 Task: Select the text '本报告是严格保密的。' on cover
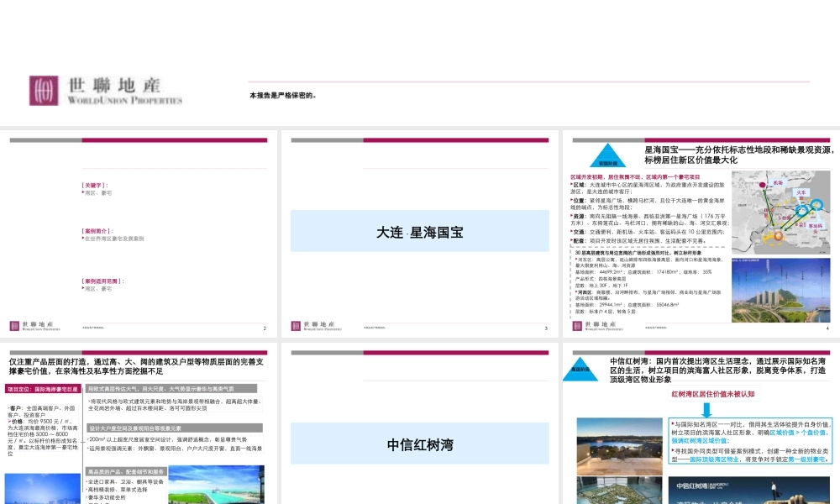click(283, 95)
